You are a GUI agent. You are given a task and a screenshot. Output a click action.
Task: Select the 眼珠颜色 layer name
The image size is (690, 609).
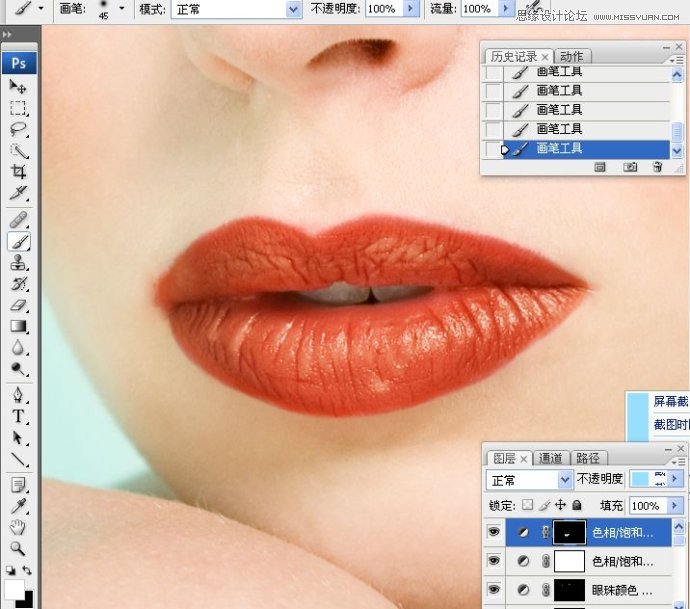pyautogui.click(x=621, y=590)
